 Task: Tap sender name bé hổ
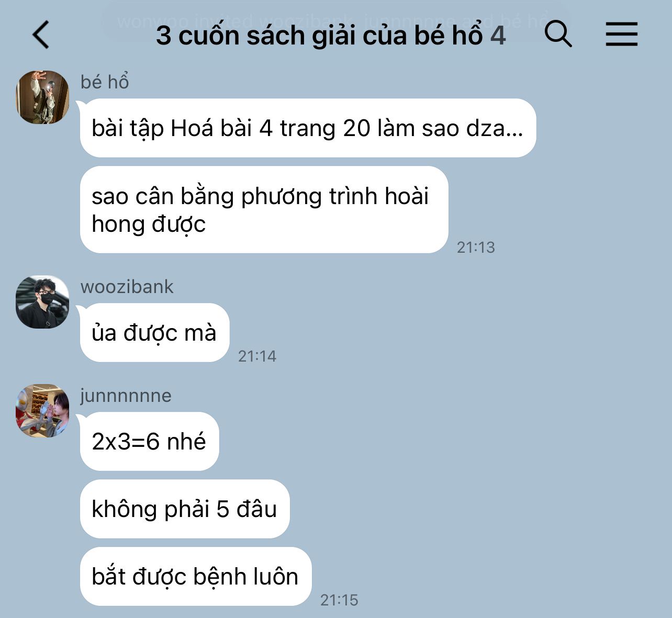[105, 82]
